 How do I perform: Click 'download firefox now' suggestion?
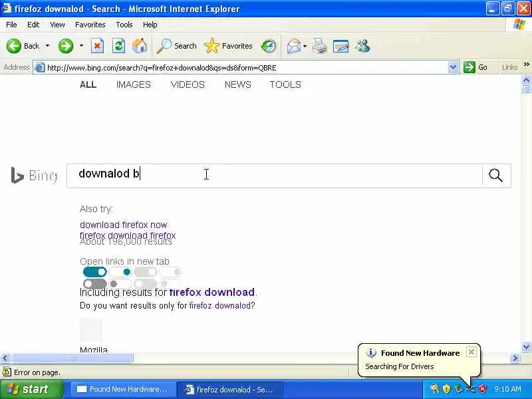(x=124, y=225)
